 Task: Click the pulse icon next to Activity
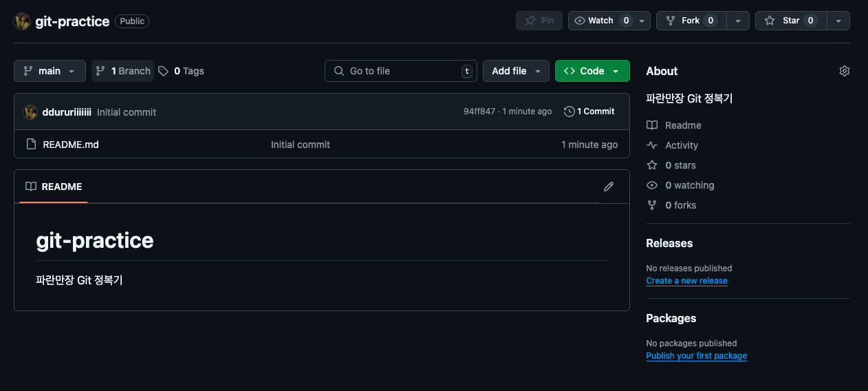pyautogui.click(x=652, y=145)
